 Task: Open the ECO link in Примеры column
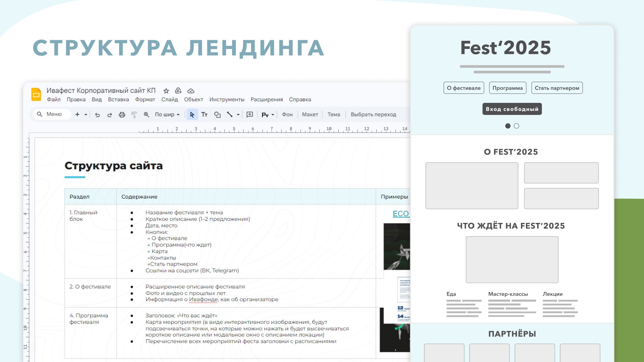click(400, 214)
